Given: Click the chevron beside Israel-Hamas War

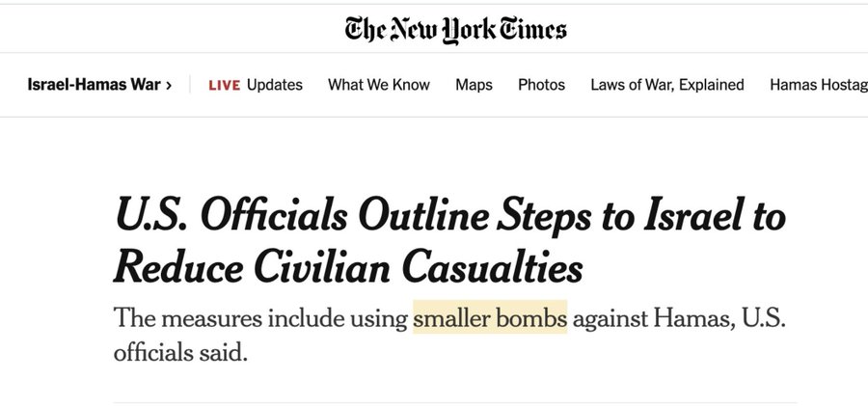Looking at the screenshot, I should coord(169,85).
